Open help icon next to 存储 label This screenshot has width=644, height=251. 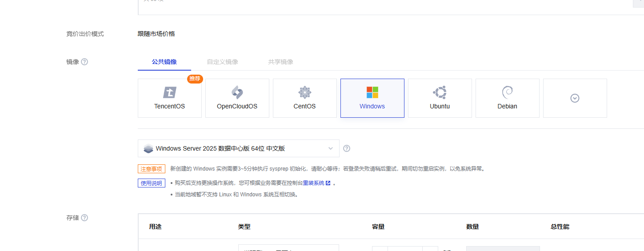point(84,218)
